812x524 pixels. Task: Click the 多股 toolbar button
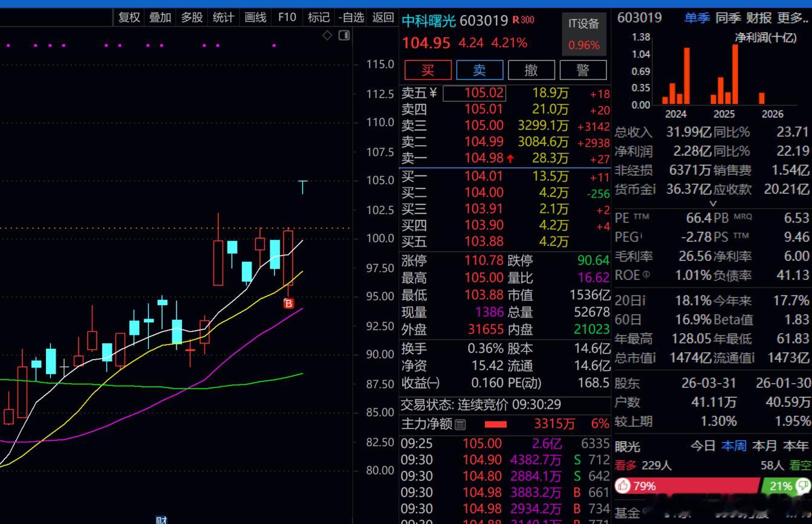point(192,18)
